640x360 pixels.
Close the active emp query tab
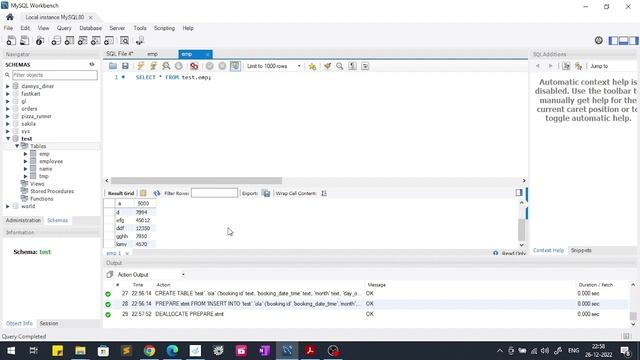207,54
